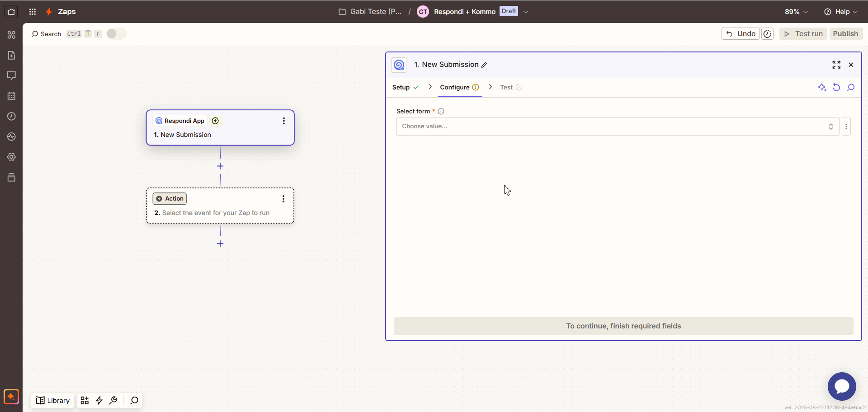Show info tooltip for Select form
This screenshot has width=868, height=412.
coord(441,112)
